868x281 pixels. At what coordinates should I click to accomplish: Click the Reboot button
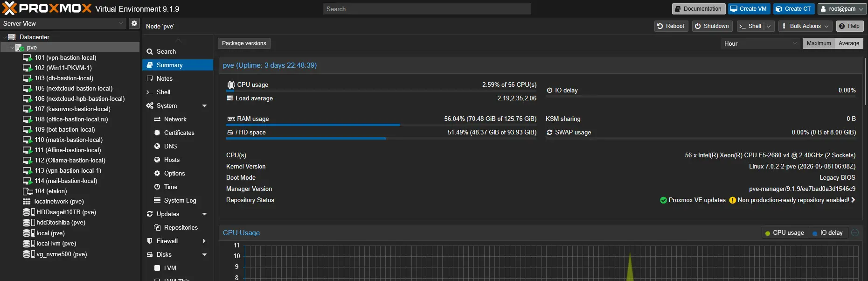point(671,26)
